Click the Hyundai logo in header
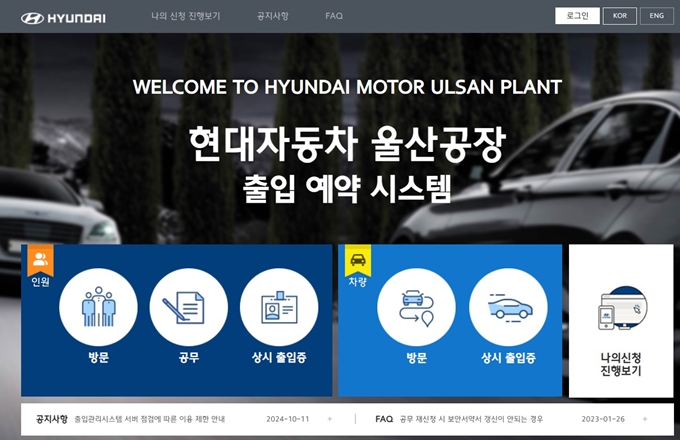 (63, 18)
